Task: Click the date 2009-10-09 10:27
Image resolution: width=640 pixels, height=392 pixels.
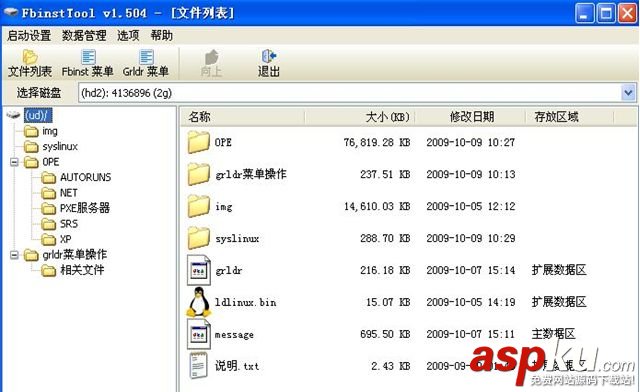Action: (x=471, y=143)
